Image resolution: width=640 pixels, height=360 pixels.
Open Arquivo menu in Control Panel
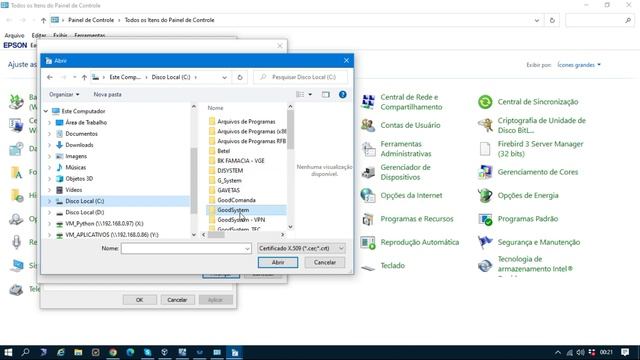14,36
